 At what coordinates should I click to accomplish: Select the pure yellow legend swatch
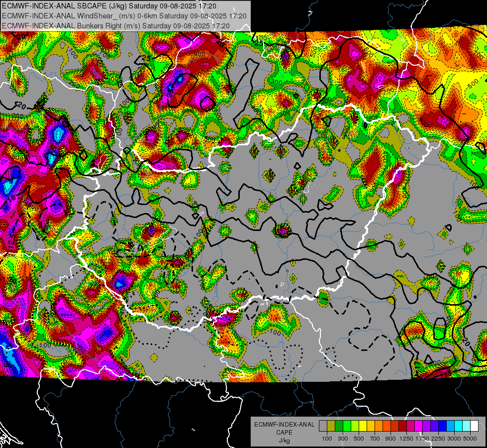click(363, 426)
